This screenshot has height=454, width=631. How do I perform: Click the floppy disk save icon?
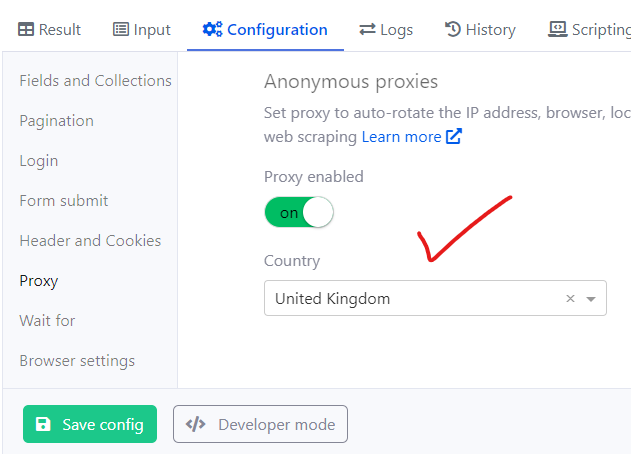[x=43, y=424]
